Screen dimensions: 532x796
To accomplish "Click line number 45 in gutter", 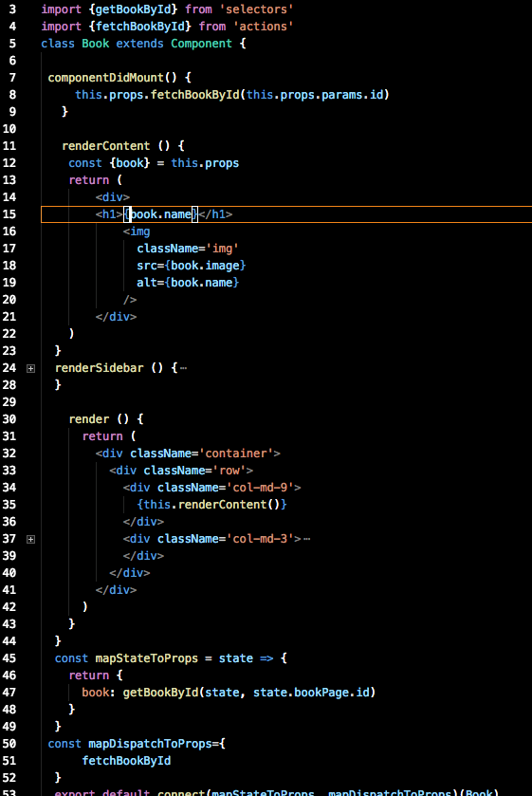I will pos(9,658).
